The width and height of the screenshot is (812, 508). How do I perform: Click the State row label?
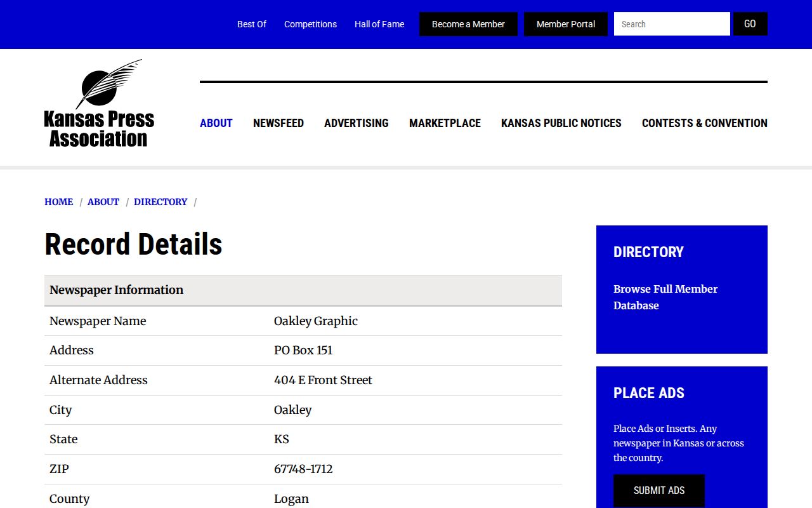point(63,439)
